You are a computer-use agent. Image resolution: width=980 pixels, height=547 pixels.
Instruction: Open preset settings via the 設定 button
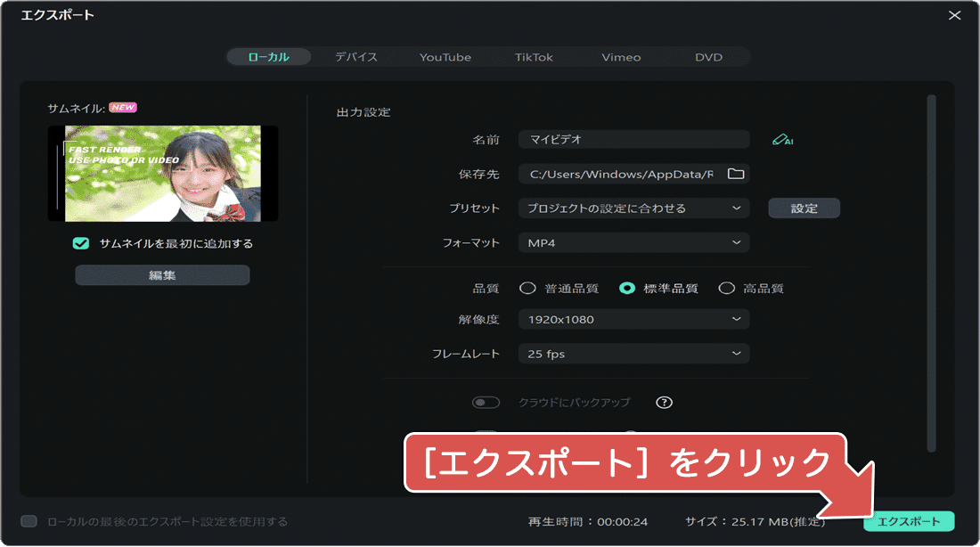[804, 208]
